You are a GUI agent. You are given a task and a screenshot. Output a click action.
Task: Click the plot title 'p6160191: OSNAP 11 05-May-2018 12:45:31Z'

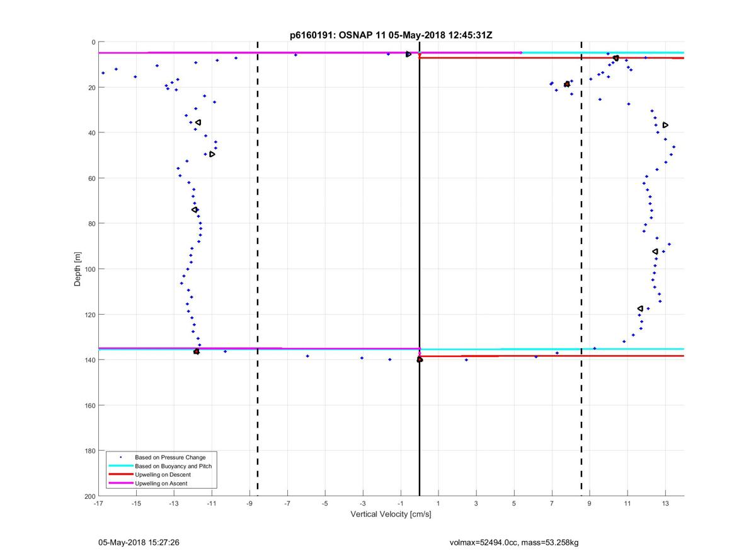pyautogui.click(x=391, y=35)
